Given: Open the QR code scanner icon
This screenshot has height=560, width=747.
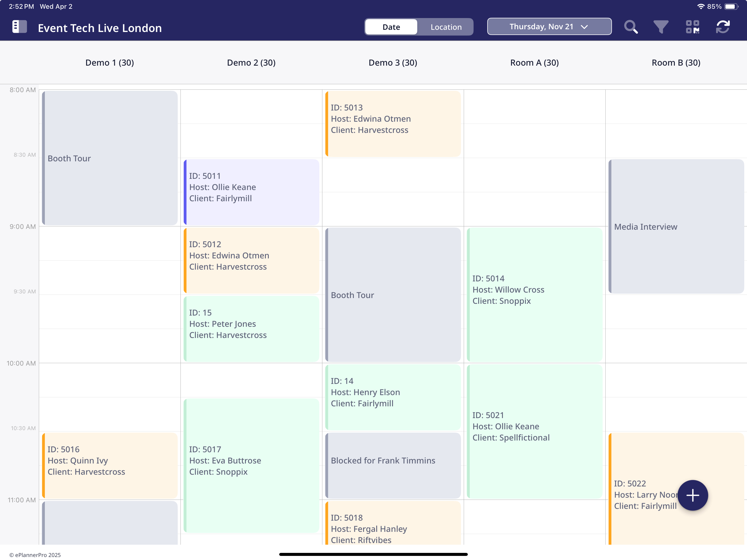Looking at the screenshot, I should 692,27.
